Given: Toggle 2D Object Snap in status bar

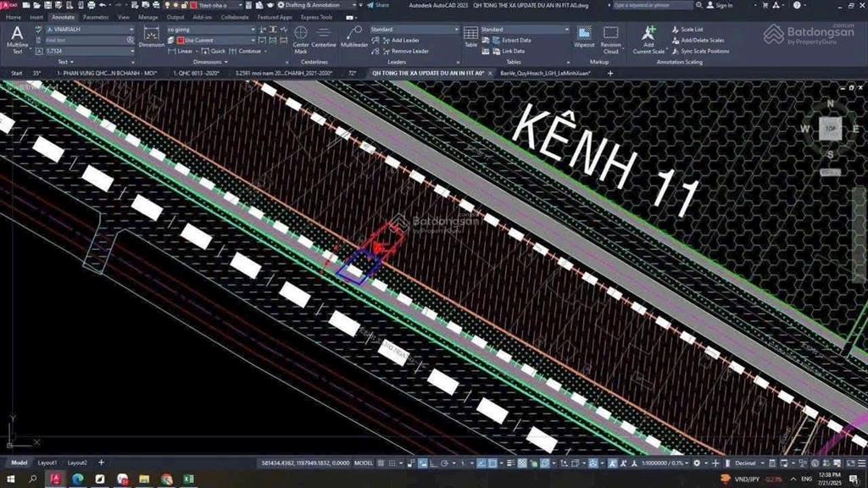Looking at the screenshot, I should [492, 463].
